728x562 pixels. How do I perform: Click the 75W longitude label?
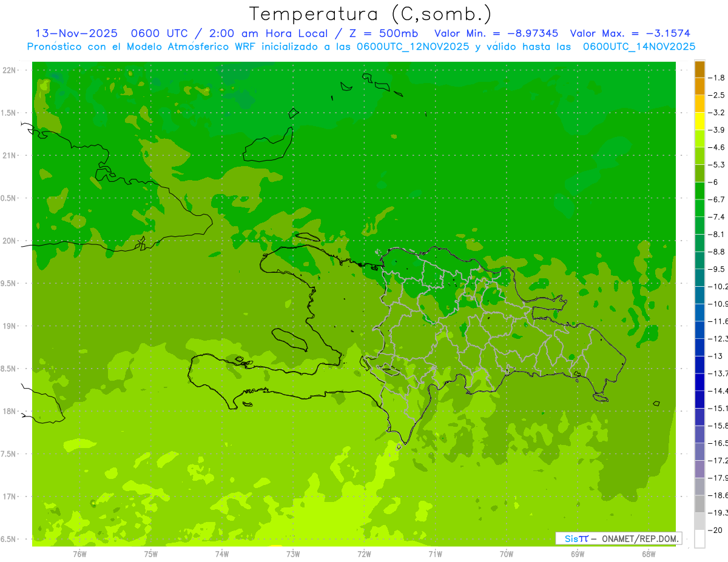point(151,554)
